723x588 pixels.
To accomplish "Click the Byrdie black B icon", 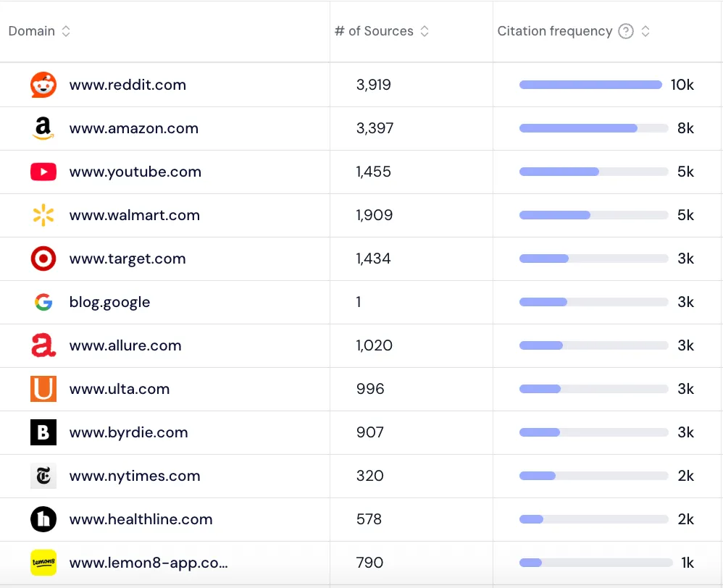I will pyautogui.click(x=43, y=432).
